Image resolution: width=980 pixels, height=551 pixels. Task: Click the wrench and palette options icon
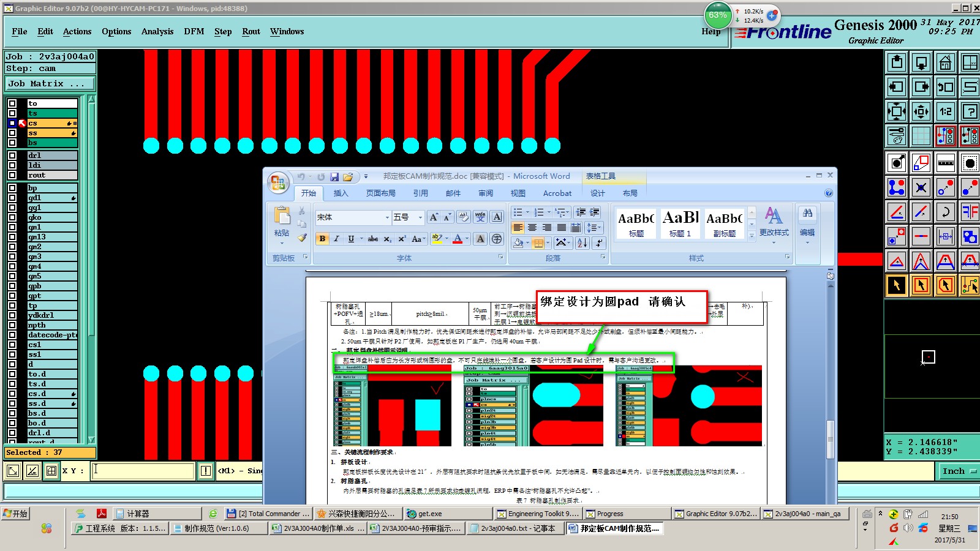click(897, 136)
